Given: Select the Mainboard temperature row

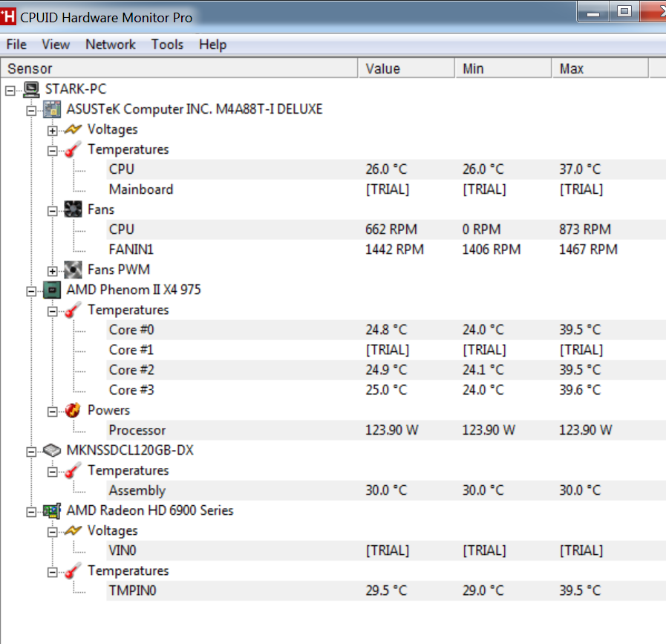Looking at the screenshot, I should (x=386, y=189).
